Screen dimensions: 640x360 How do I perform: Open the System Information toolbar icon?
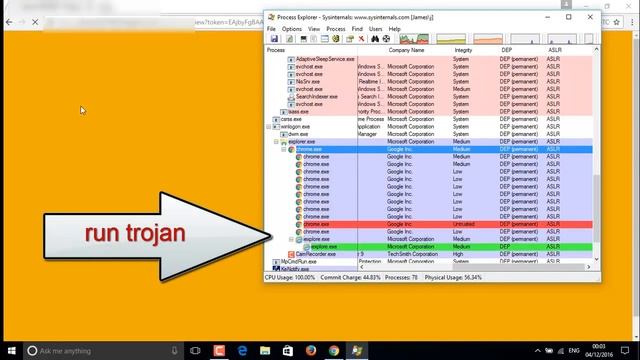pyautogui.click(x=303, y=39)
